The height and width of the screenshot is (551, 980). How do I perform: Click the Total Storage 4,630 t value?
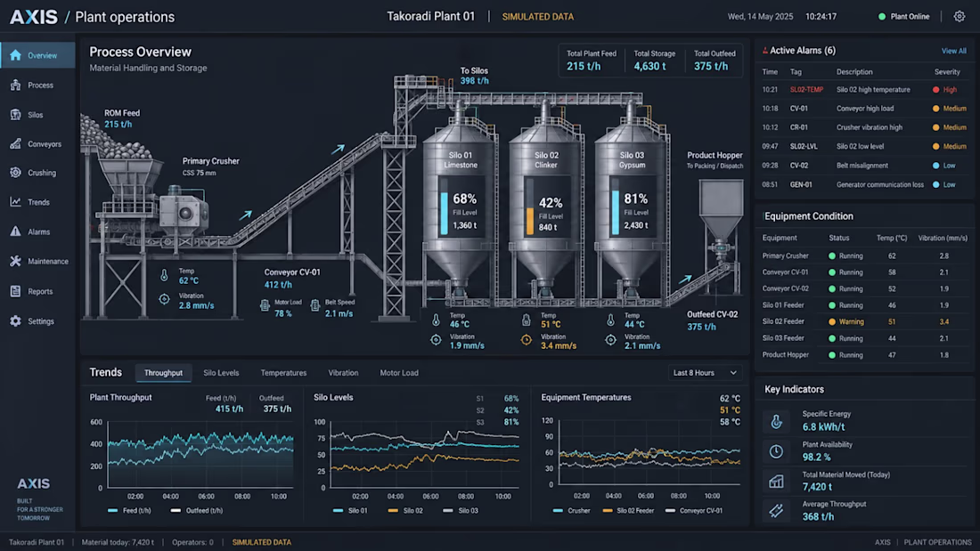(x=650, y=66)
